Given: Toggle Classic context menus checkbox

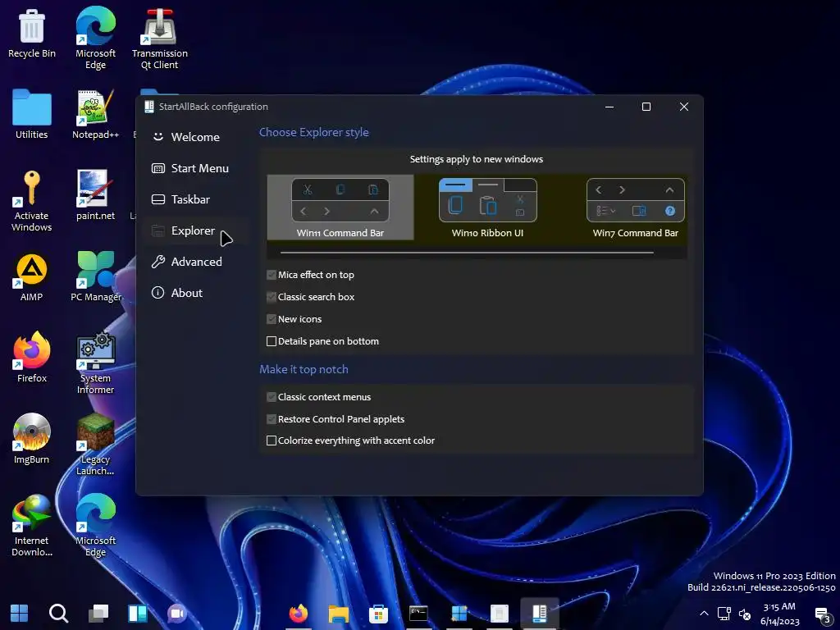Looking at the screenshot, I should (272, 397).
